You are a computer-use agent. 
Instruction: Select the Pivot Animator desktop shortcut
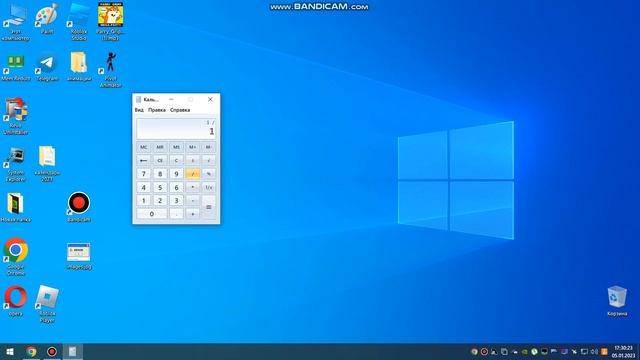click(111, 69)
